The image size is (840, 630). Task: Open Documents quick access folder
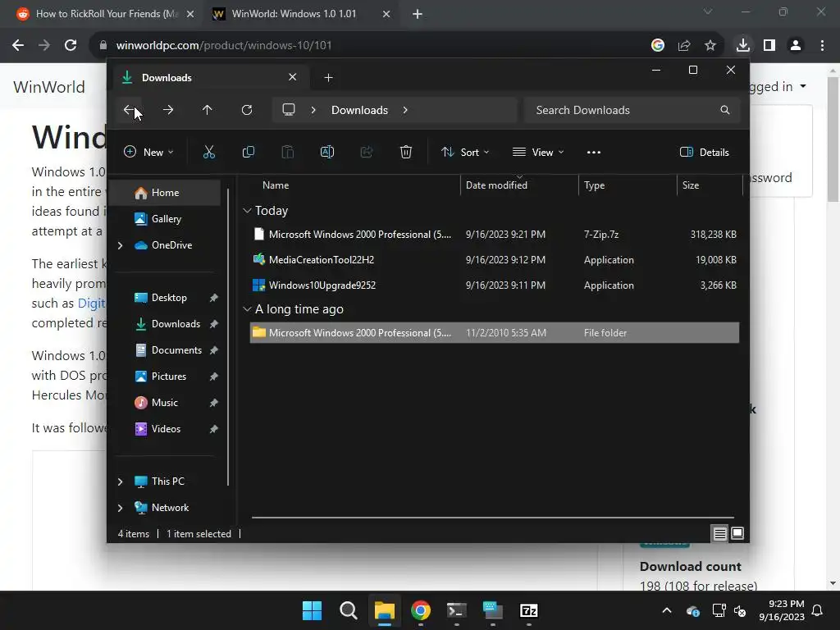point(176,349)
